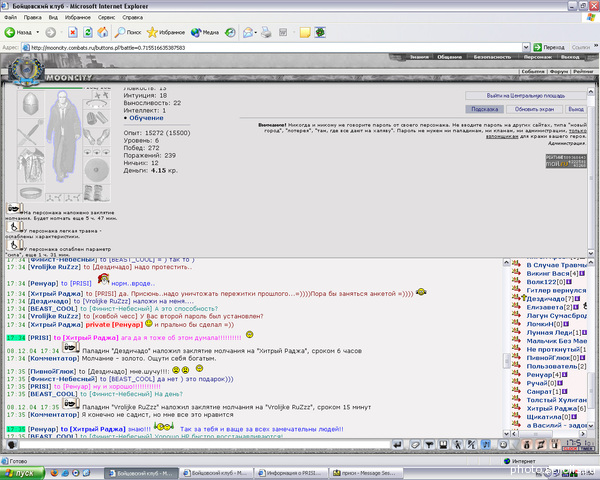Click the Переход go button by the address bar

click(x=549, y=47)
